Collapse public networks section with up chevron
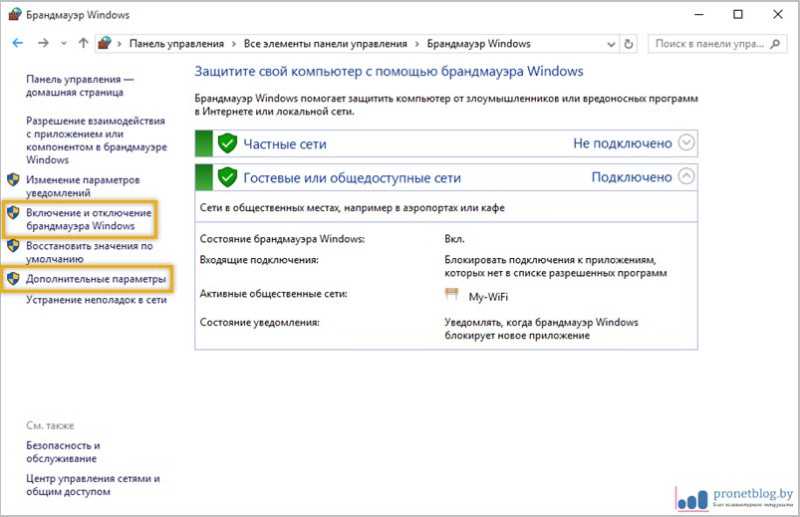The width and height of the screenshot is (800, 517). tap(686, 177)
